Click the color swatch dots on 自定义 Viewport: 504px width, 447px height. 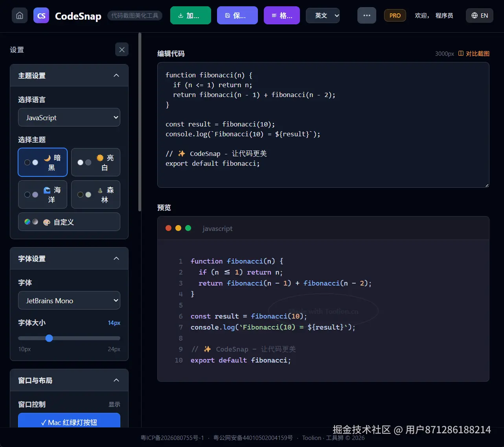(31, 222)
